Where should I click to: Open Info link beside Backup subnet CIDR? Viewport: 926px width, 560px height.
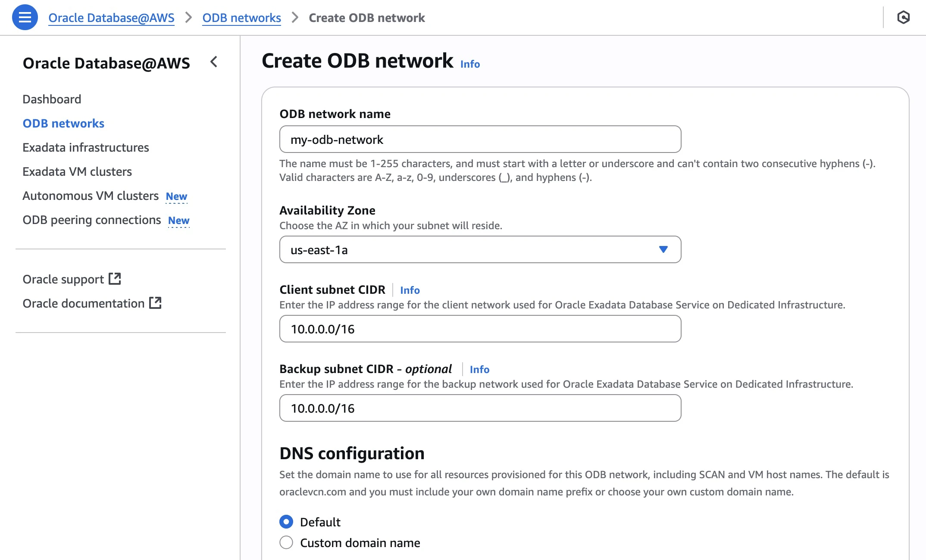click(479, 369)
